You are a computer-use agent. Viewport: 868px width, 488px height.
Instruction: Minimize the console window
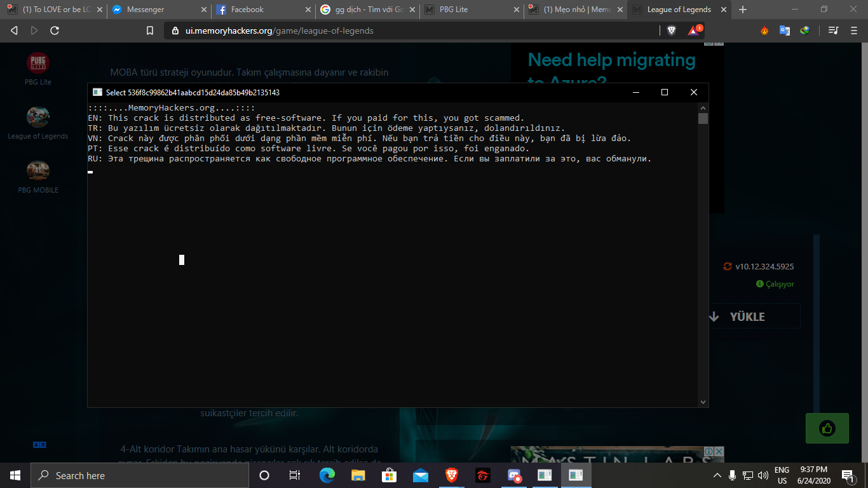click(x=635, y=92)
